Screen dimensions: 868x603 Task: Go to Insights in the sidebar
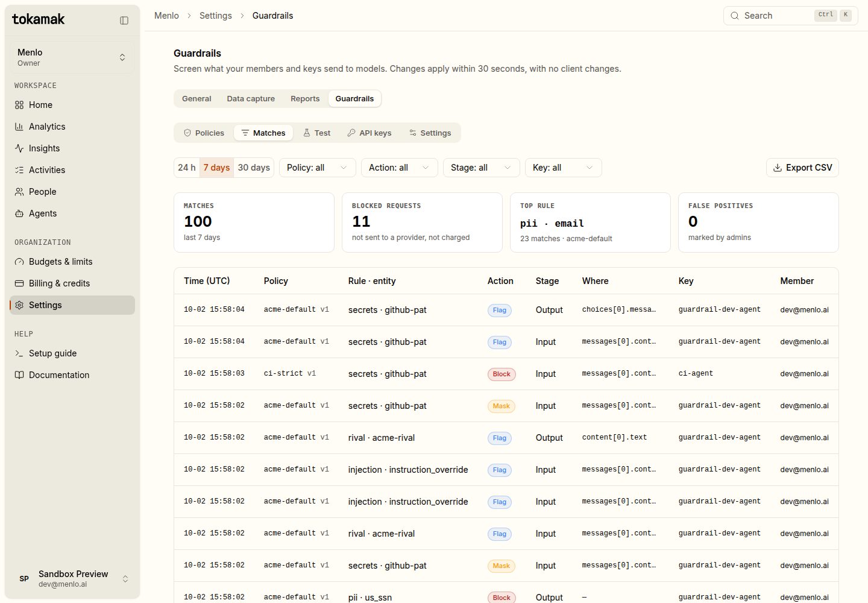tap(72, 148)
